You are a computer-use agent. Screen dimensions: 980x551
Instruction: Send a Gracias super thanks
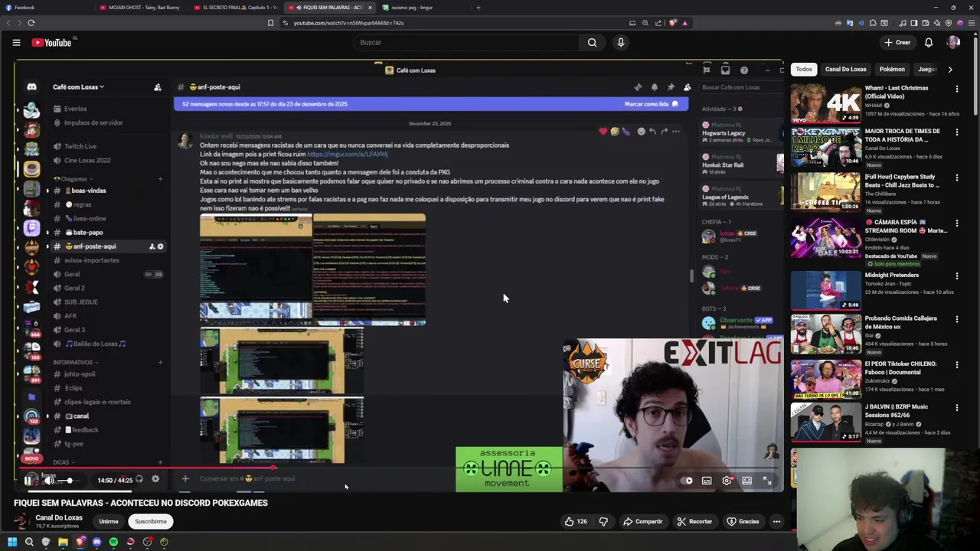[743, 522]
